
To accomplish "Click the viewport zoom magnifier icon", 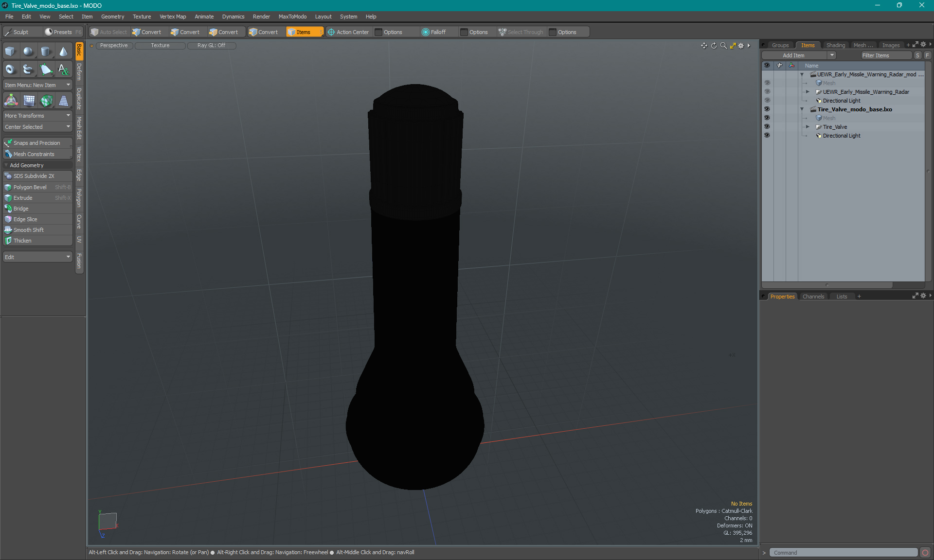I will click(723, 46).
